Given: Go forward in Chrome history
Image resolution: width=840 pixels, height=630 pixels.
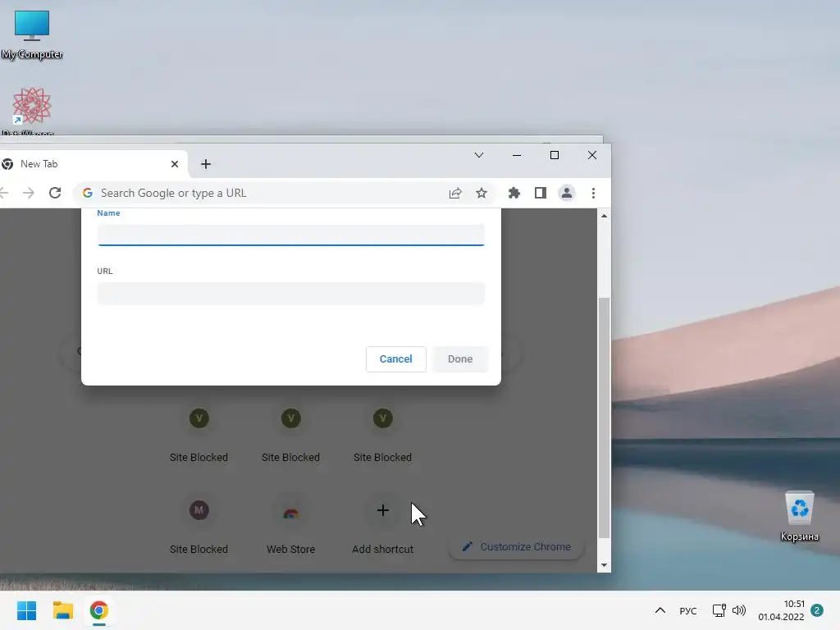Looking at the screenshot, I should 29,193.
